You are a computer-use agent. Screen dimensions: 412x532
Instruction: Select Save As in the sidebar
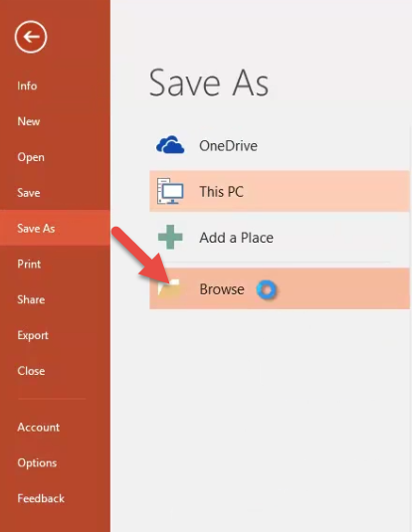[55, 228]
